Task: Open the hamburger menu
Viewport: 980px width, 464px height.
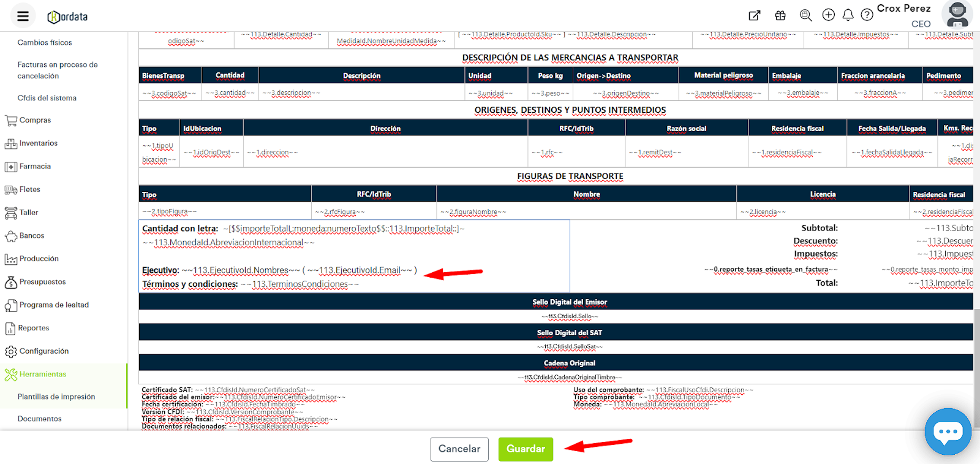Action: point(23,16)
